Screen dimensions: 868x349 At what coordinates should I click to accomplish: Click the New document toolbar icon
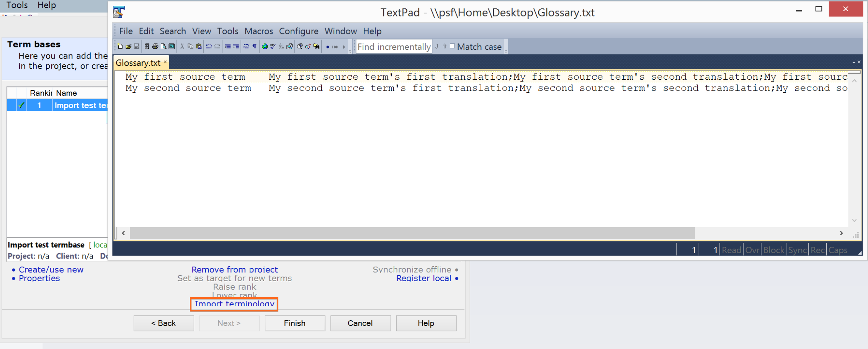click(x=120, y=46)
